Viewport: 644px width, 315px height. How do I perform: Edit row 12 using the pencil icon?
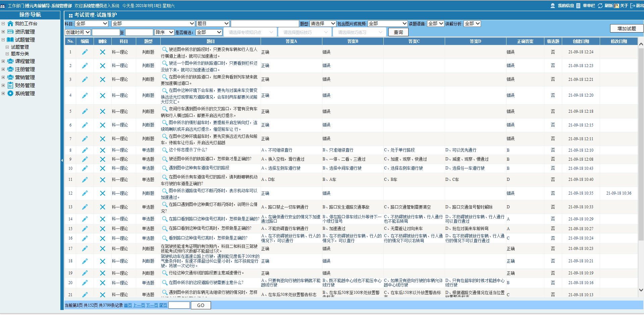tap(85, 193)
